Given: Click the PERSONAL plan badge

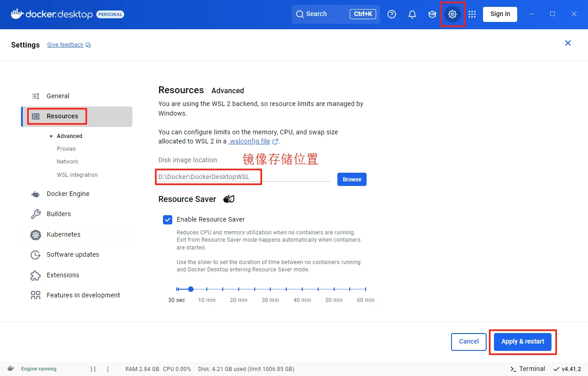Looking at the screenshot, I should pos(110,15).
